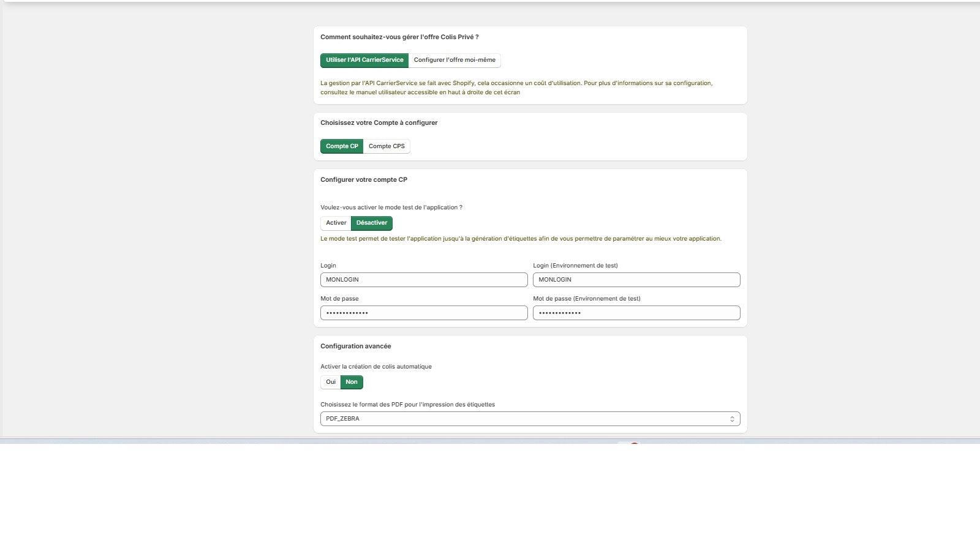Select the Mot de passe (Environnement de test) field
This screenshot has width=980, height=551.
[x=636, y=312]
